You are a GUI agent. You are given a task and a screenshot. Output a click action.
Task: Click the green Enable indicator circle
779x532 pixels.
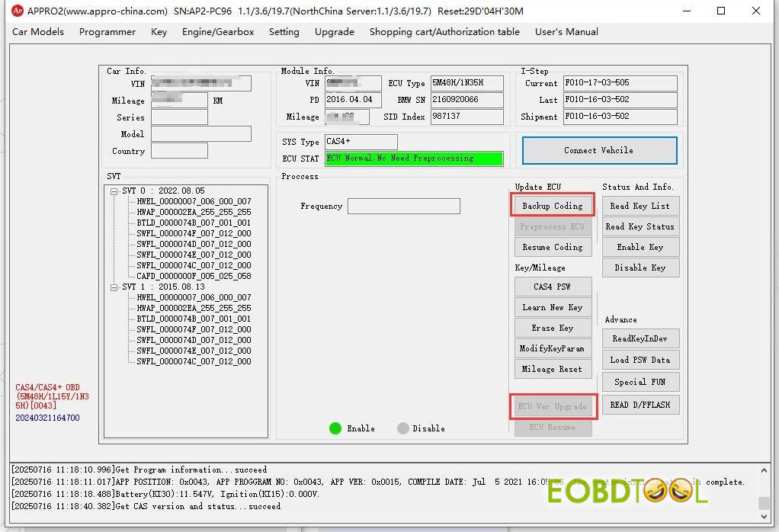pos(335,428)
